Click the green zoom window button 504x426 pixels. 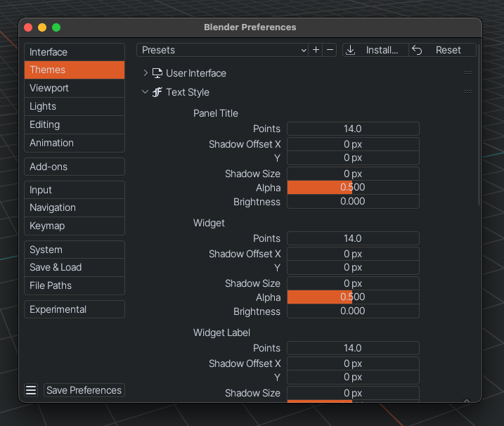pyautogui.click(x=56, y=27)
